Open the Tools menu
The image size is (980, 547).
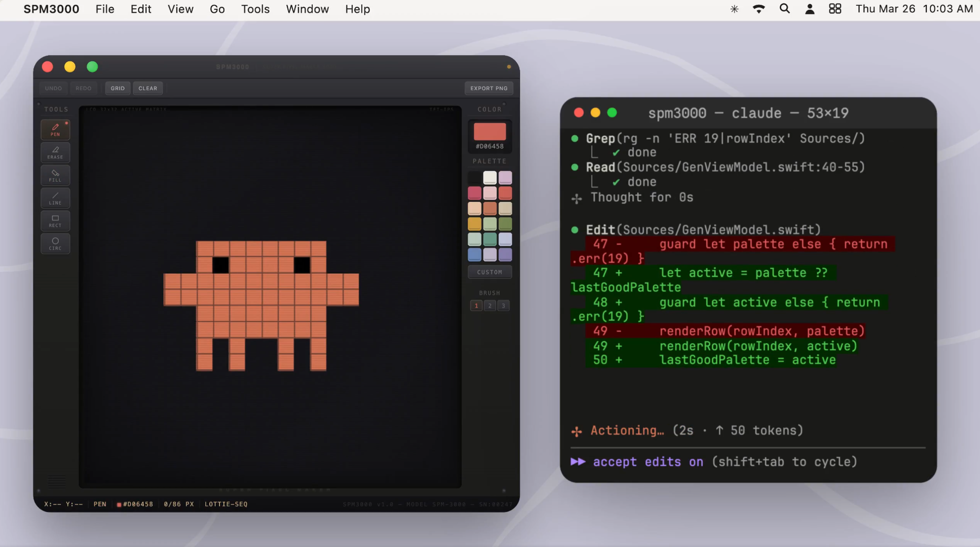[x=255, y=9]
